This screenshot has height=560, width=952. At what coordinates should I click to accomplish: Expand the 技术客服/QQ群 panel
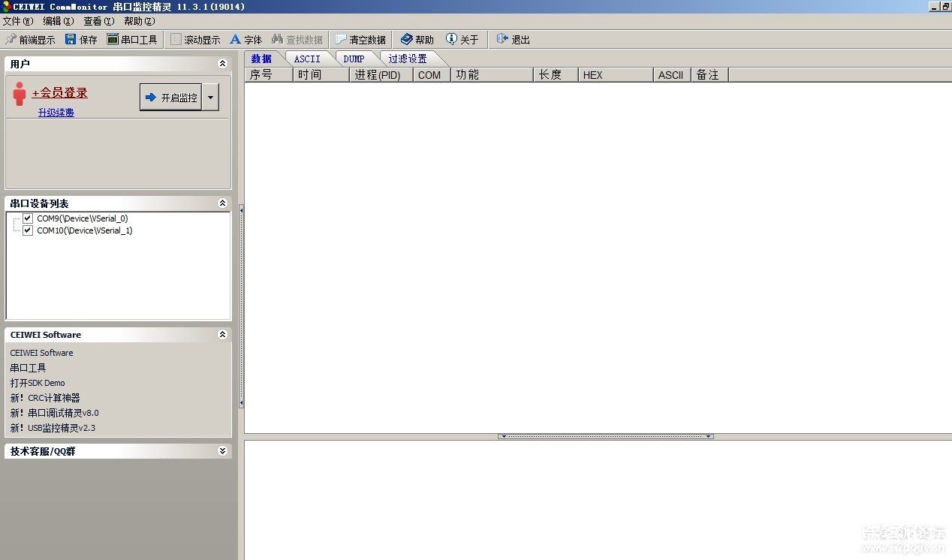coord(222,451)
